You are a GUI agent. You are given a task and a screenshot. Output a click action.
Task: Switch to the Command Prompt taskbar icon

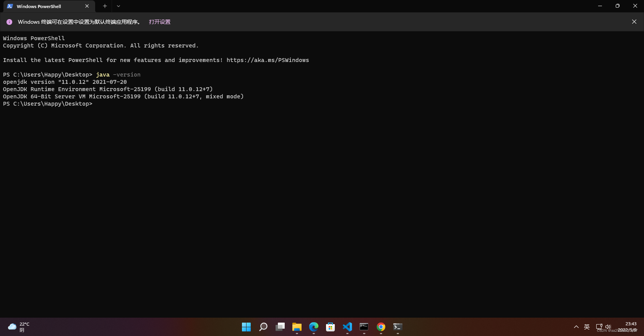364,327
